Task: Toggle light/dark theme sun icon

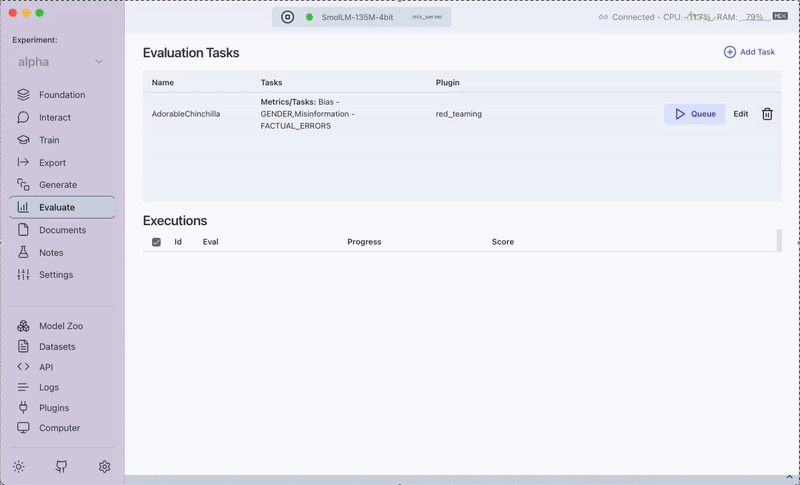Action: click(x=18, y=467)
